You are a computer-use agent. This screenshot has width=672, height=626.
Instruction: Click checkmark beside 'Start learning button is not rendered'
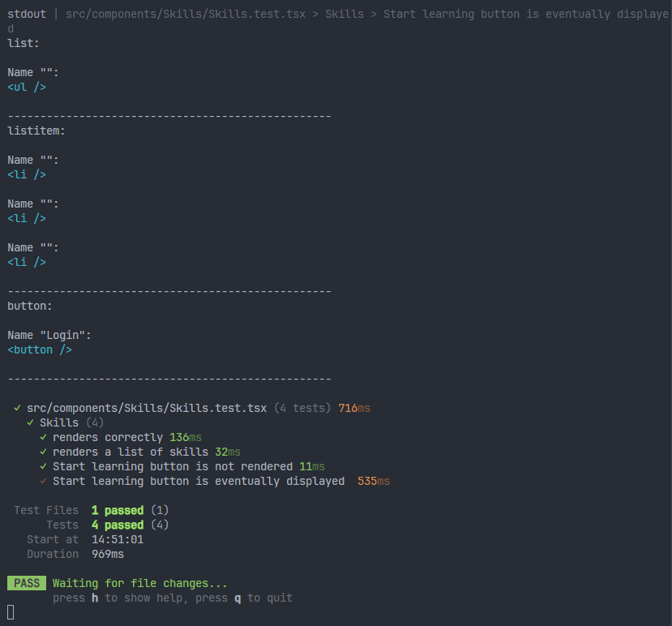point(44,466)
